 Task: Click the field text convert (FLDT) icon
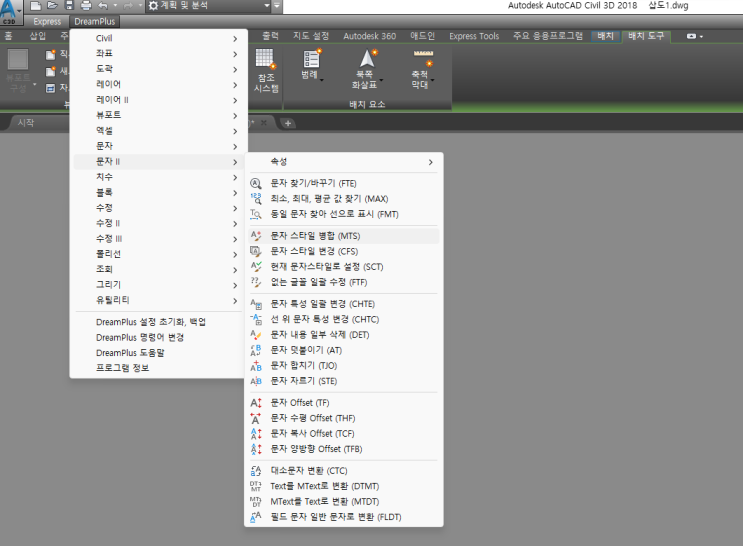(x=256, y=517)
